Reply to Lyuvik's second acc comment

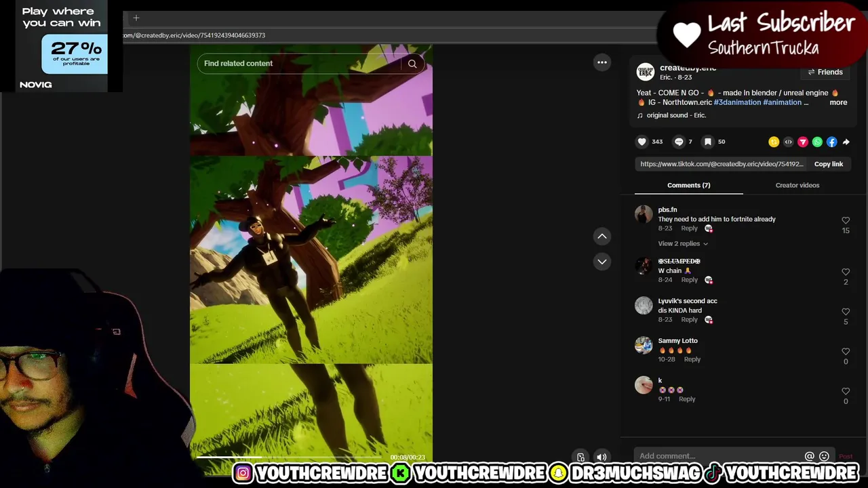[x=689, y=320]
